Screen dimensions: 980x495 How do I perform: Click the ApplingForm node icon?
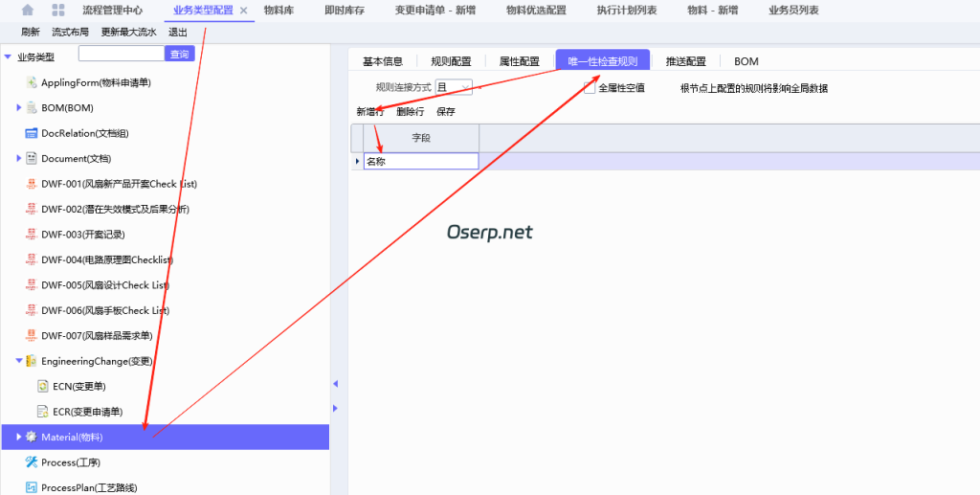point(32,82)
